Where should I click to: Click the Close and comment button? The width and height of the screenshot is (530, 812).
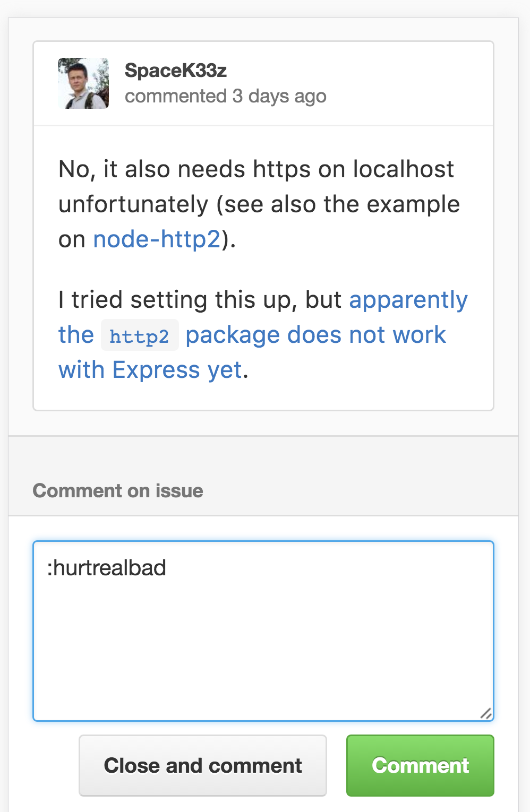pyautogui.click(x=203, y=765)
